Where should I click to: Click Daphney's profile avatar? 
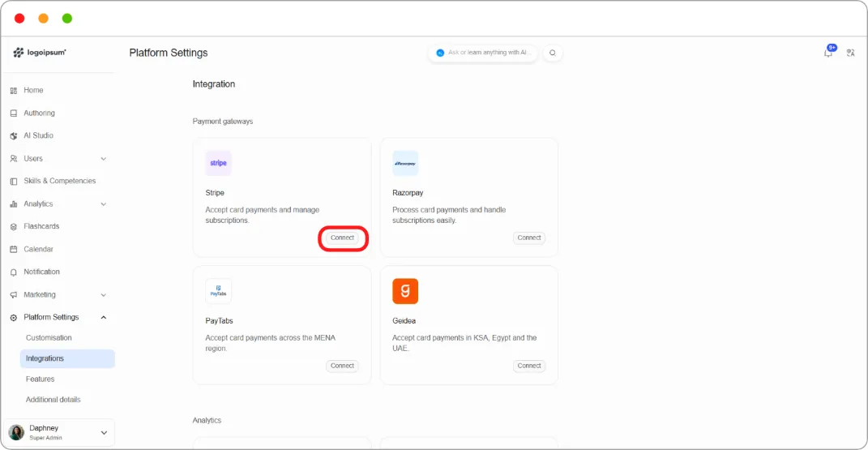coord(16,432)
